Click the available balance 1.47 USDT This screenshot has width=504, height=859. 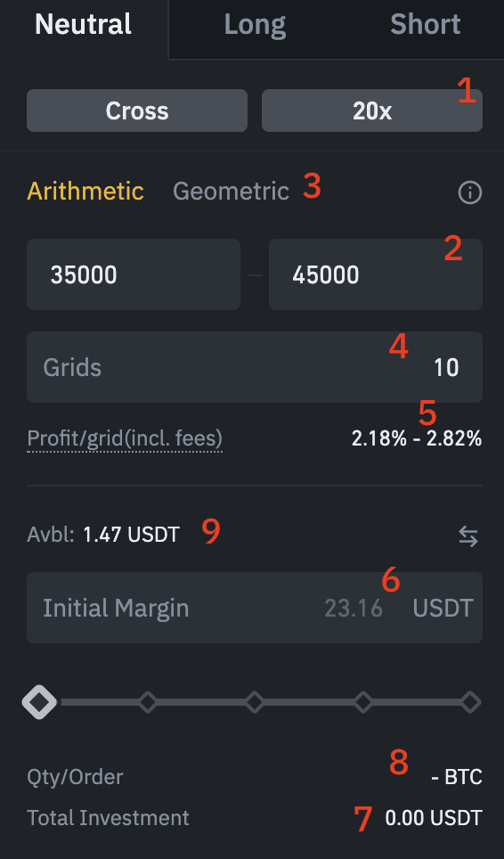coord(131,535)
